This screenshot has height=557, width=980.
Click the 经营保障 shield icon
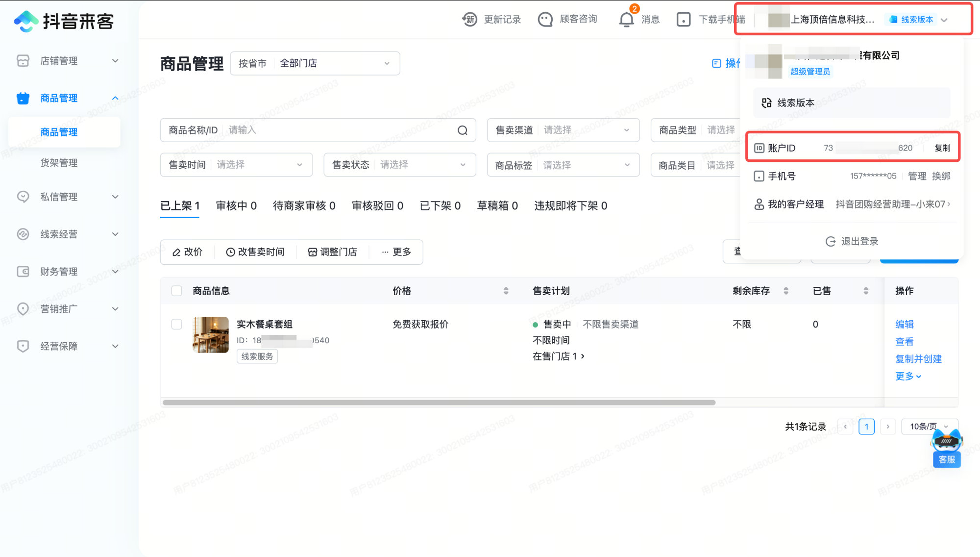[23, 346]
